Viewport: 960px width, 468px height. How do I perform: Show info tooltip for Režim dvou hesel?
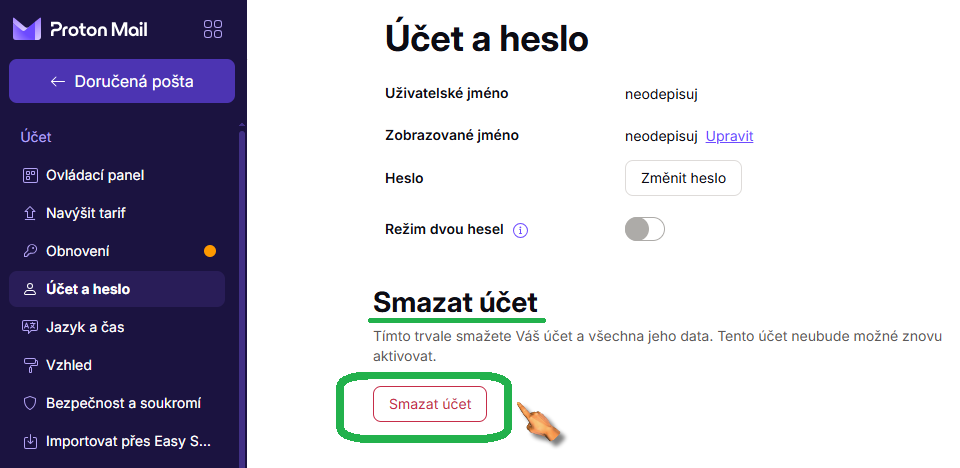click(x=520, y=230)
